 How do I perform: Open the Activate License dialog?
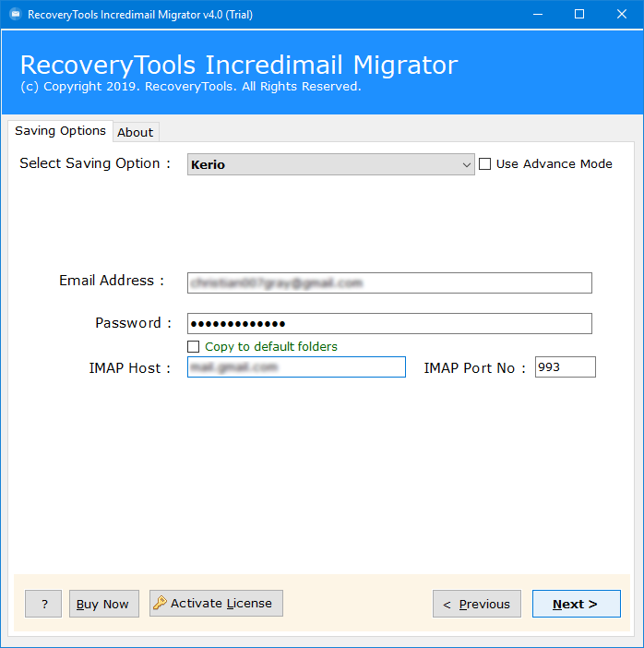(x=216, y=604)
